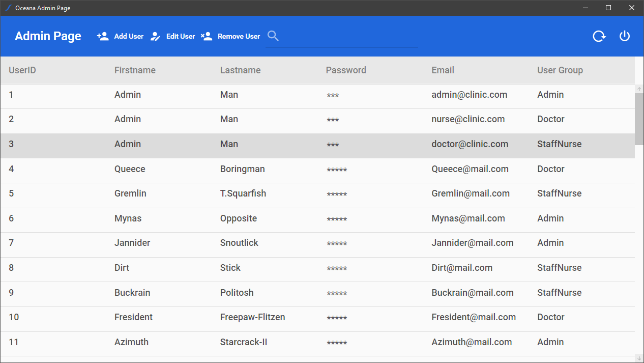The image size is (644, 363).
Task: Click the Remove User person-x icon
Action: point(207,36)
